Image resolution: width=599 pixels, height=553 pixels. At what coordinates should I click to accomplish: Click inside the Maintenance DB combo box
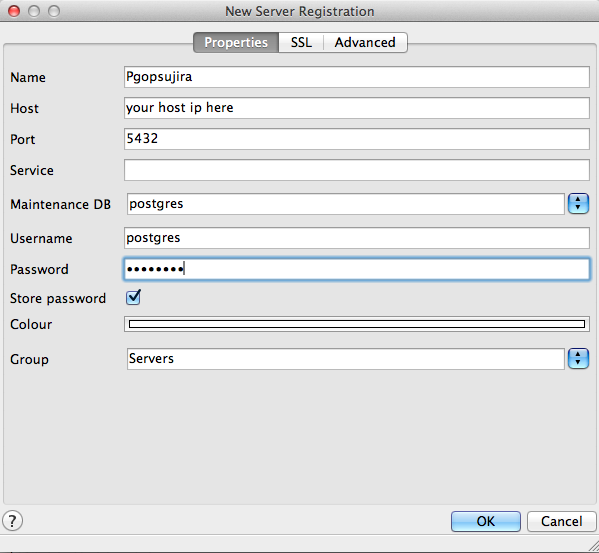(346, 204)
